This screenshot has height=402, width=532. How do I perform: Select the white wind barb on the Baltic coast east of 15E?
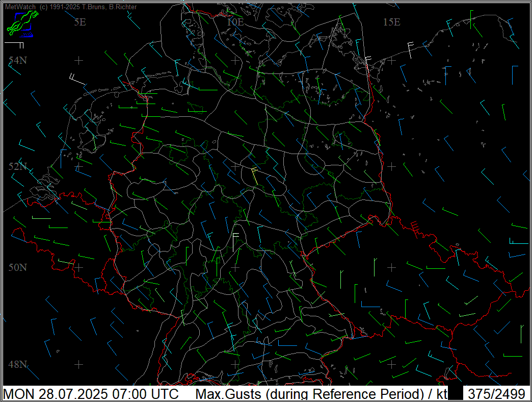[x=410, y=50]
